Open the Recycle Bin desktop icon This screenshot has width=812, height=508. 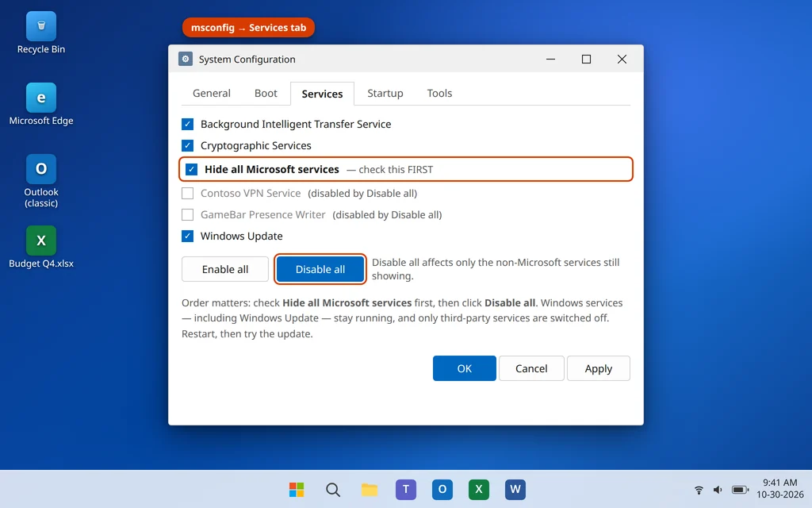coord(41,33)
